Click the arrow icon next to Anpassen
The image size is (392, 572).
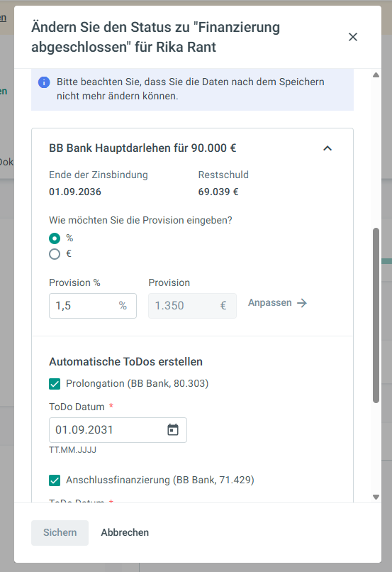302,303
